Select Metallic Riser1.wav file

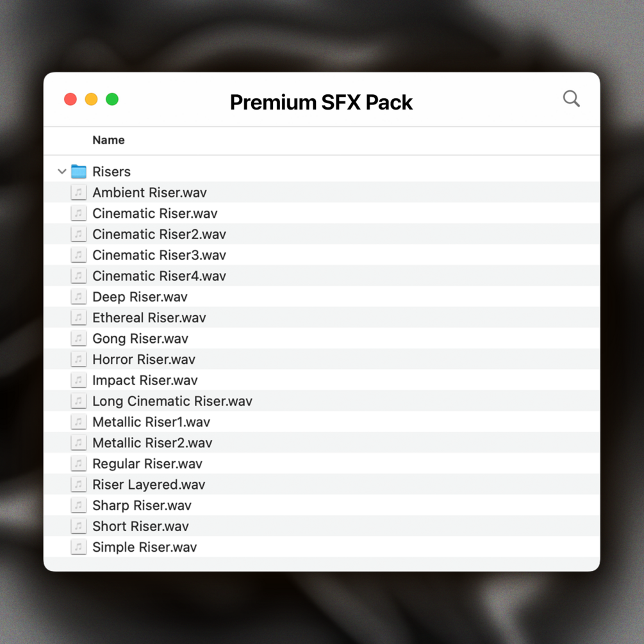click(151, 422)
